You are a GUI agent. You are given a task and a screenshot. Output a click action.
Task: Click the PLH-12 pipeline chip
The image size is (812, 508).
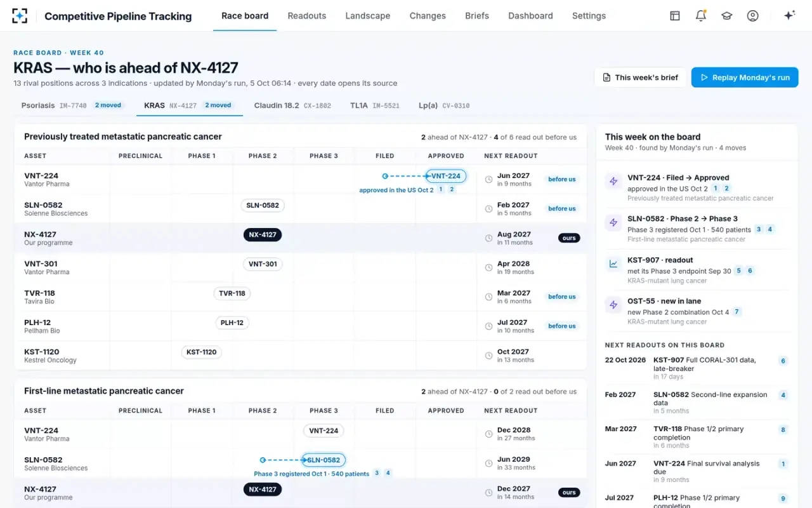click(x=232, y=323)
